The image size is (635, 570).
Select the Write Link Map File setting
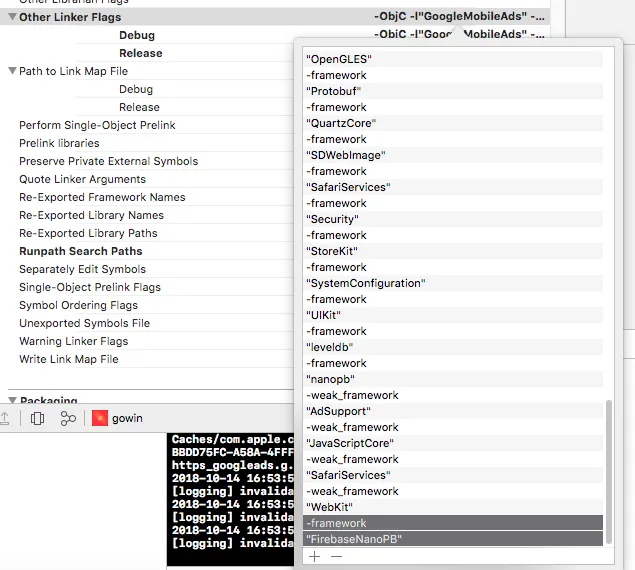[68, 359]
